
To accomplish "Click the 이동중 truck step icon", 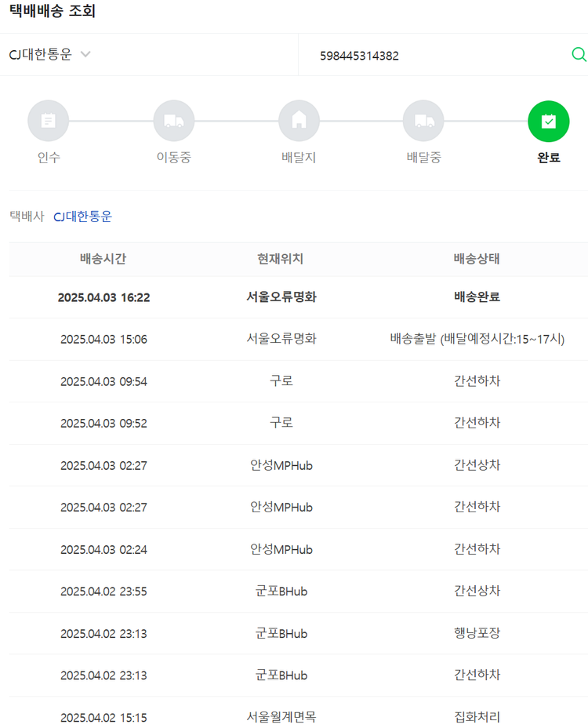I will coord(173,121).
